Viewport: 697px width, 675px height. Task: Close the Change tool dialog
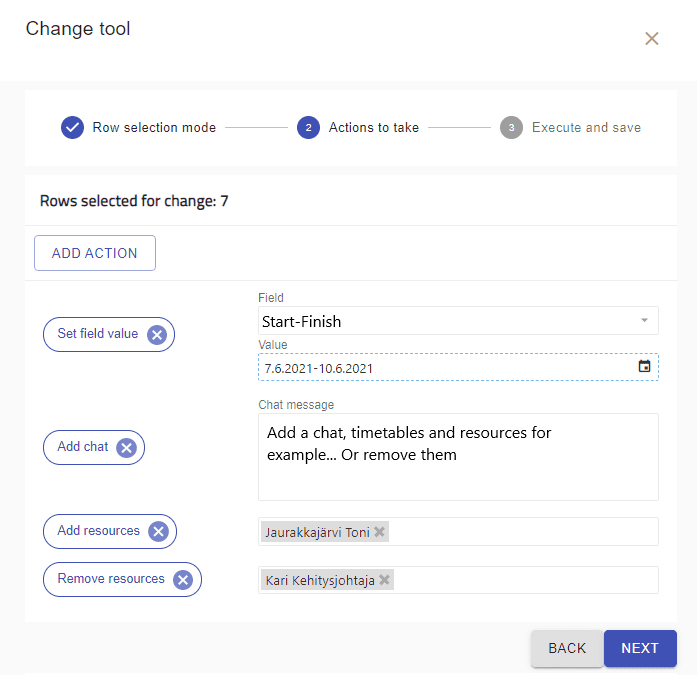pos(651,39)
